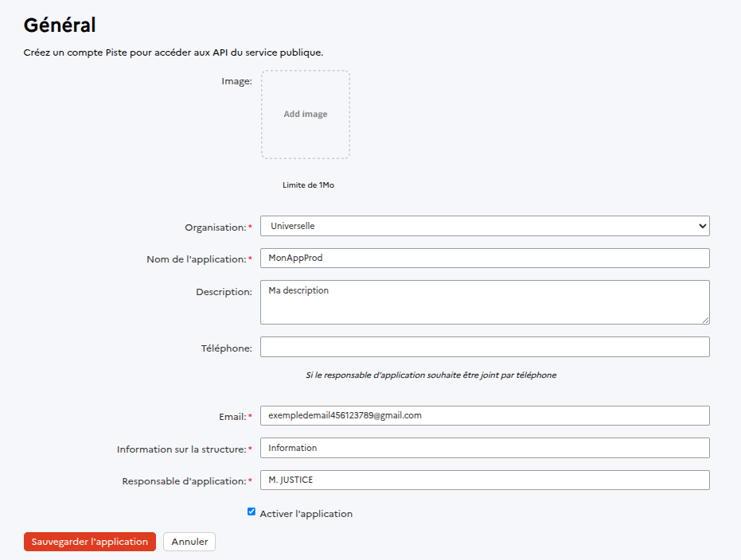
Task: Click the Add image upload box
Action: (306, 115)
